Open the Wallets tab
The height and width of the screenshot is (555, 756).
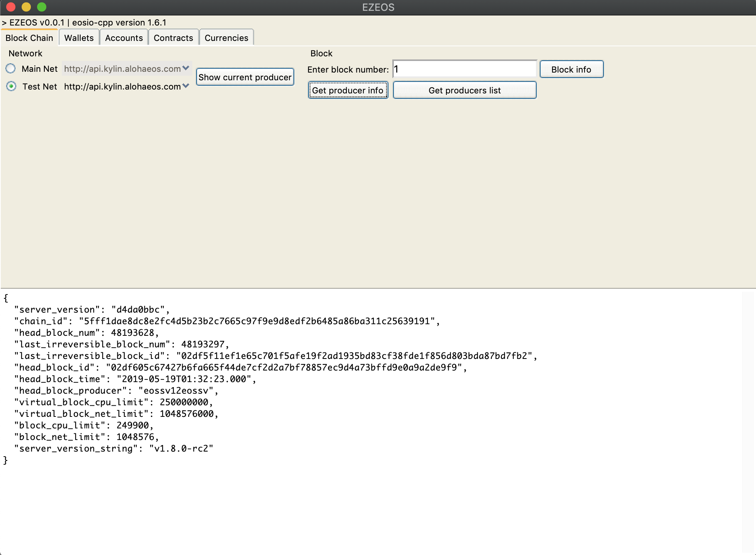(79, 38)
